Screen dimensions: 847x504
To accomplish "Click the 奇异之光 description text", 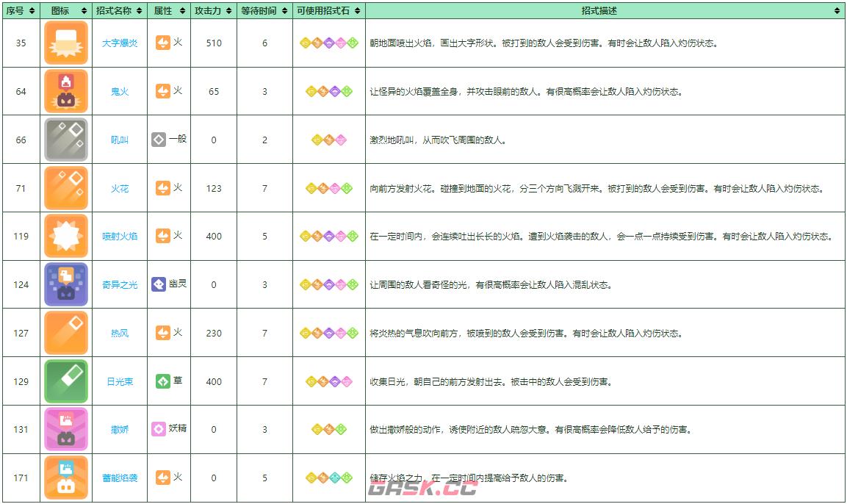I will coord(491,285).
